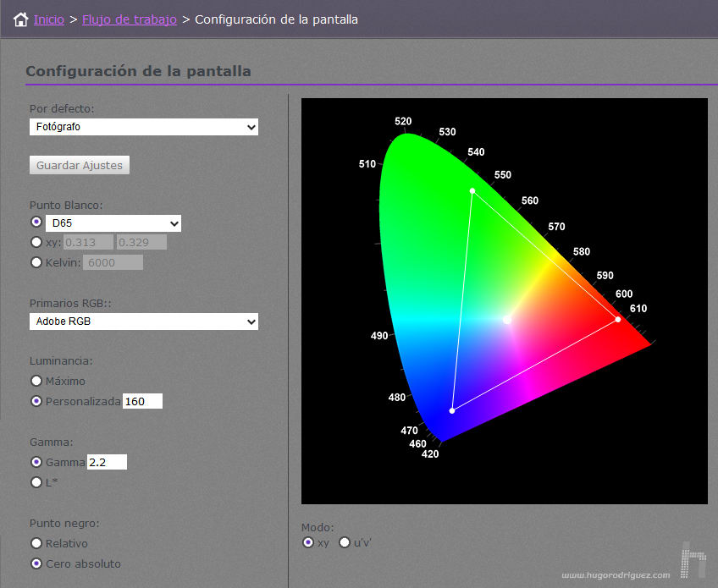Click the 420 wavelength label
The width and height of the screenshot is (718, 588).
pos(430,454)
